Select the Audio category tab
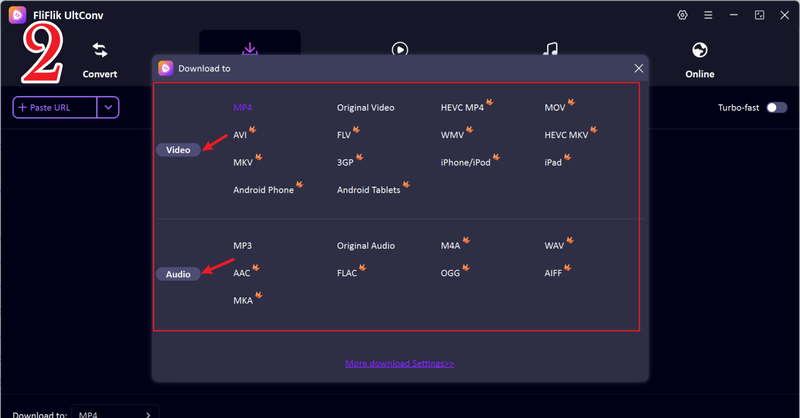 point(178,273)
